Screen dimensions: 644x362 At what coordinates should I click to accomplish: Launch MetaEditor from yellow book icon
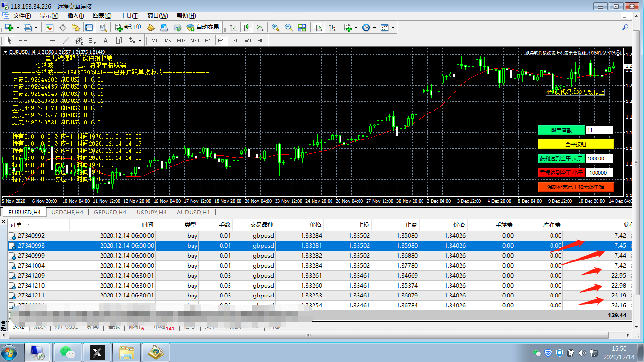tap(151, 28)
